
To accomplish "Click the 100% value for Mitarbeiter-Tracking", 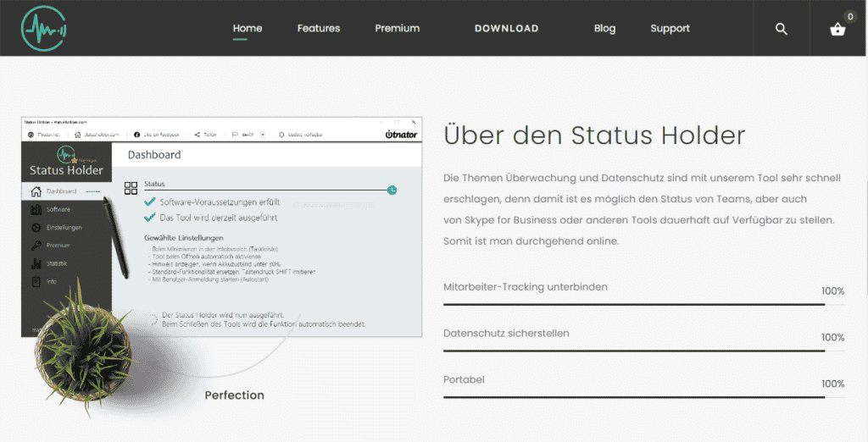I will click(x=832, y=291).
